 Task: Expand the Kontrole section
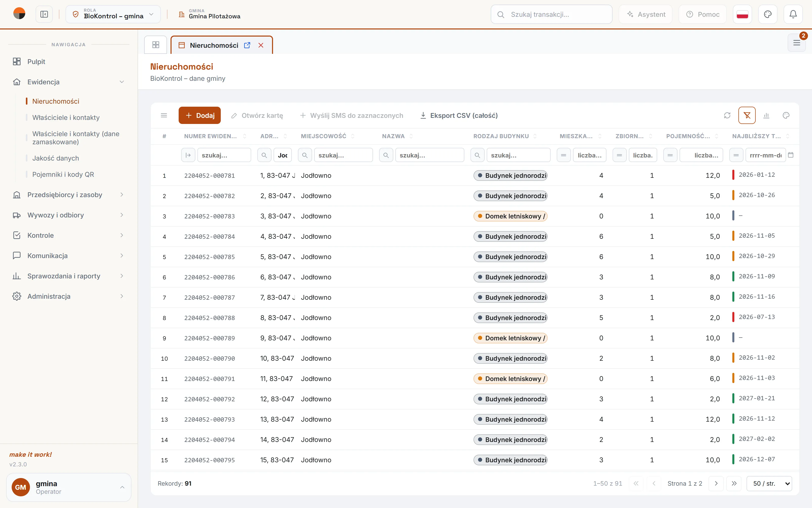69,235
